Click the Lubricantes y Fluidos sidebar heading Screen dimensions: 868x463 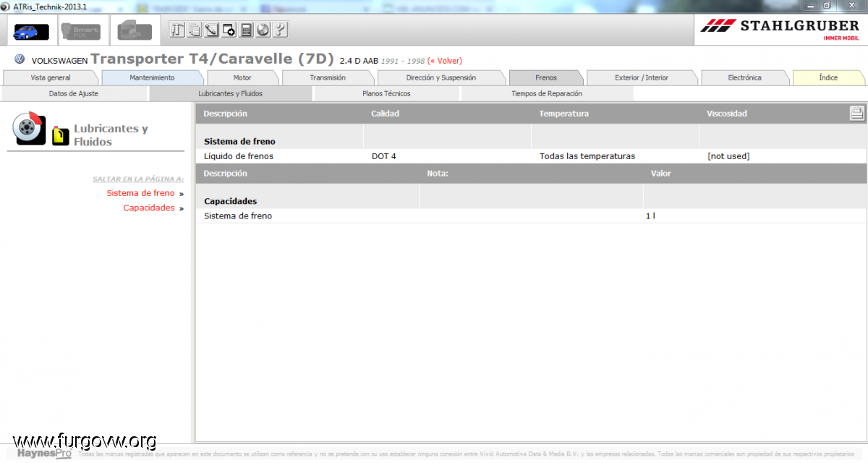coord(111,135)
